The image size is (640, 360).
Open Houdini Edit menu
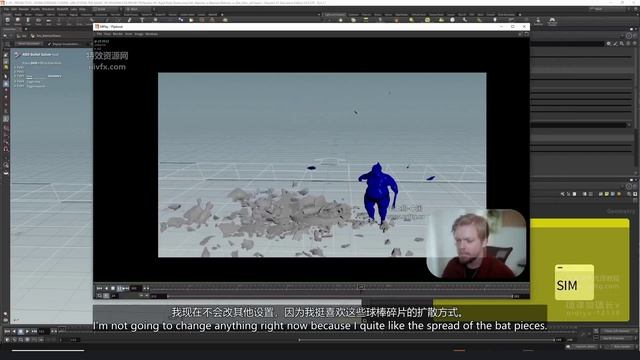pos(14,9)
